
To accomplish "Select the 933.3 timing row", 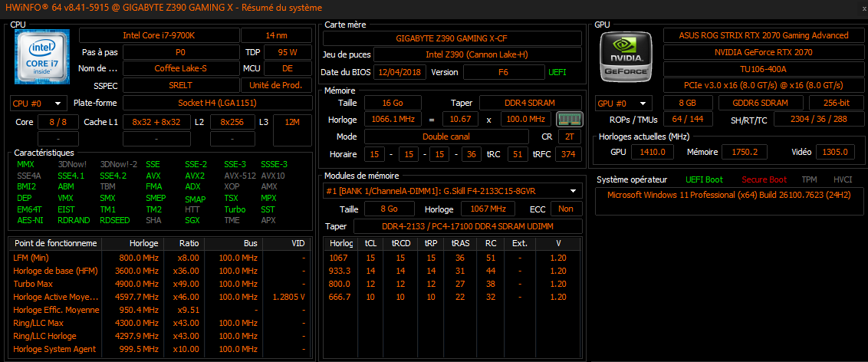I will click(x=452, y=271).
